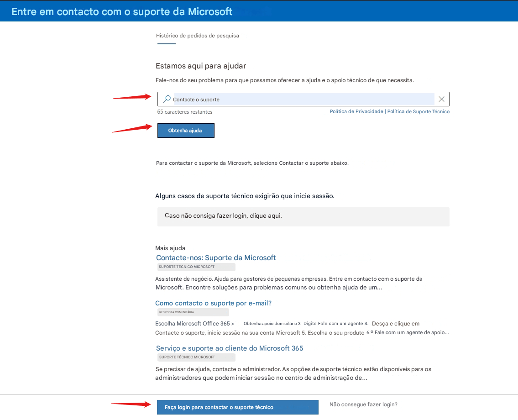
Task: Click the 'Não consegue fazer login?' link
Action: pos(363,404)
